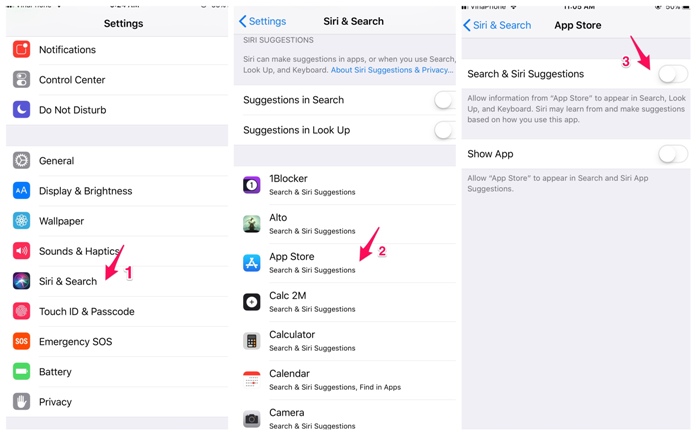Open About Siri Suggestions & Privacy link
Screen dimensions: 696x435
coord(391,70)
